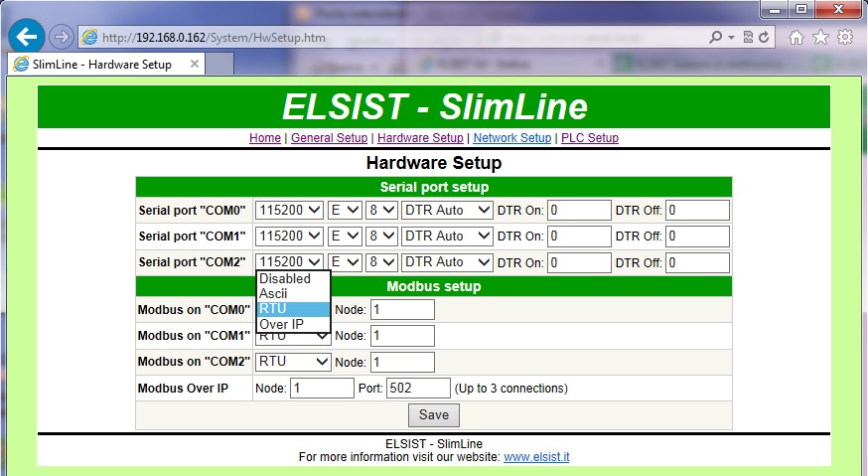868x476 pixels.
Task: Open COM1 data bits 8 dropdown
Action: click(x=381, y=237)
